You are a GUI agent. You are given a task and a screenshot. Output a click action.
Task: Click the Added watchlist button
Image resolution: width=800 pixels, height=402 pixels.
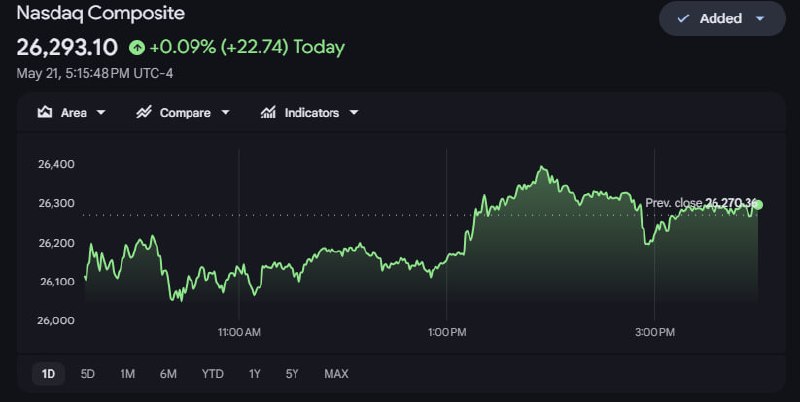click(722, 18)
